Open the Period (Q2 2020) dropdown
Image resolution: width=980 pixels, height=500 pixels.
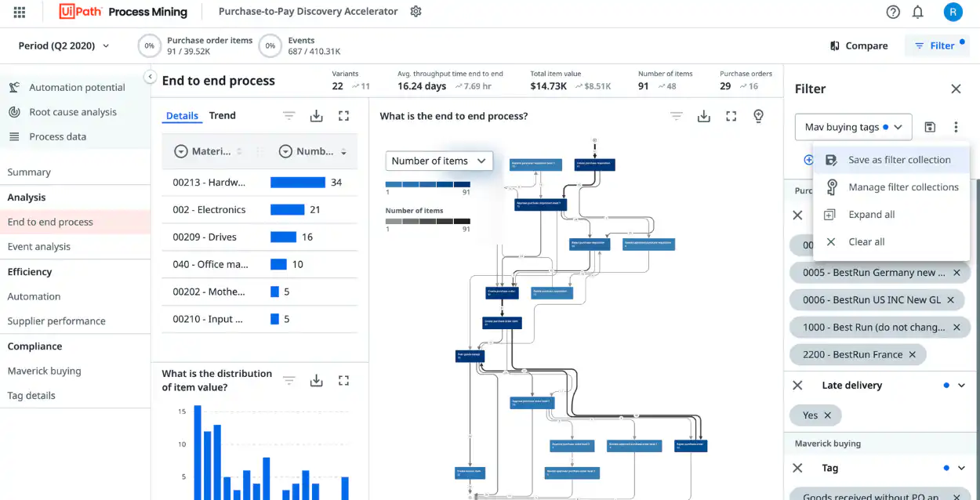[x=64, y=45]
